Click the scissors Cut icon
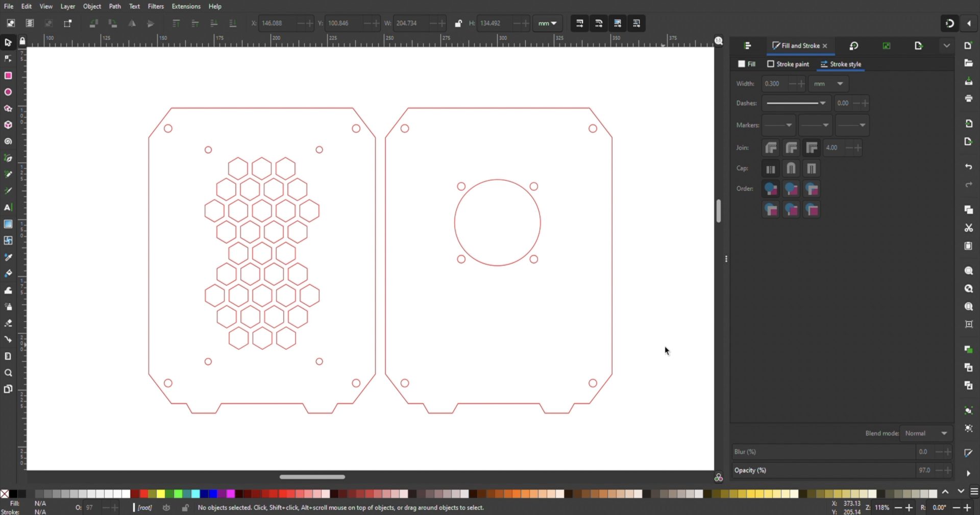The image size is (980, 515). tap(968, 228)
